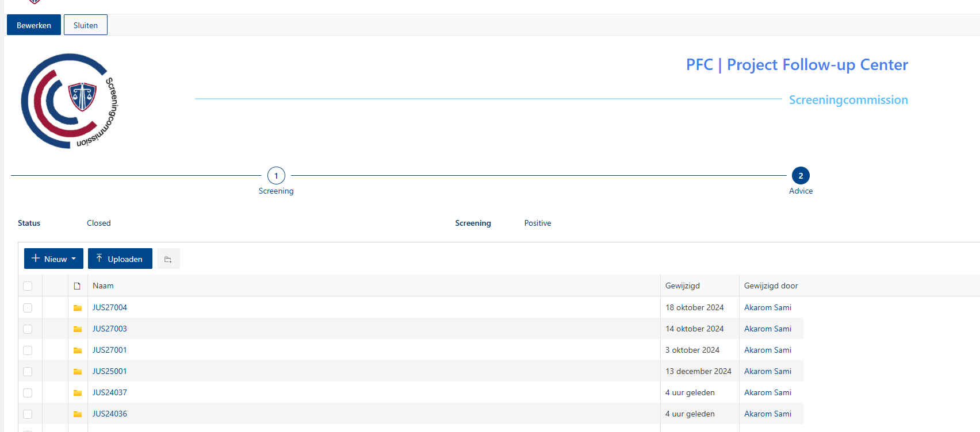Check the checkbox for the JUS27004 row
980x432 pixels.
pos(28,308)
